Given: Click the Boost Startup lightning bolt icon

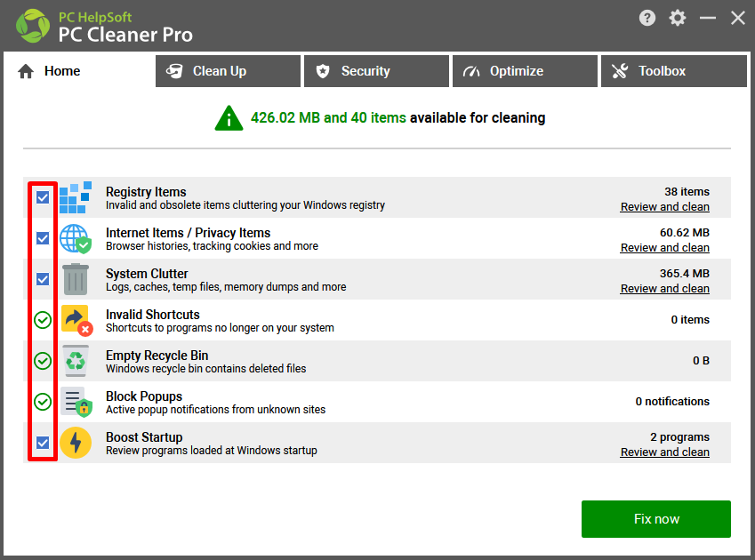Looking at the screenshot, I should tap(76, 443).
